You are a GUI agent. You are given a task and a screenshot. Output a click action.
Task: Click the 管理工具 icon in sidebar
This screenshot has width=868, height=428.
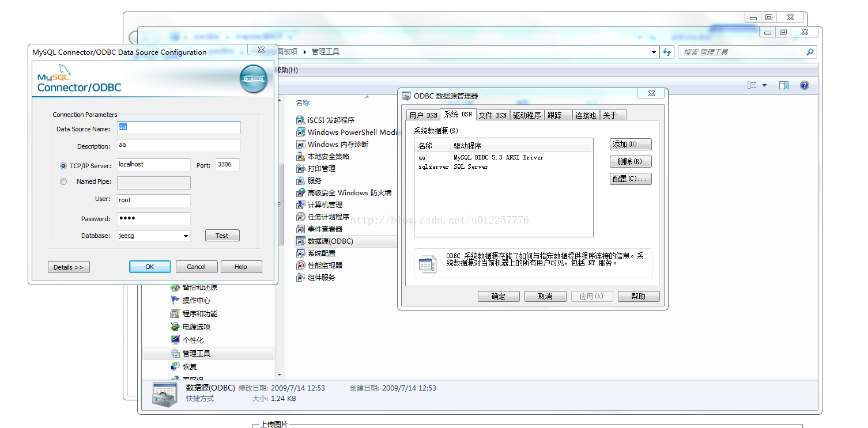(x=175, y=353)
